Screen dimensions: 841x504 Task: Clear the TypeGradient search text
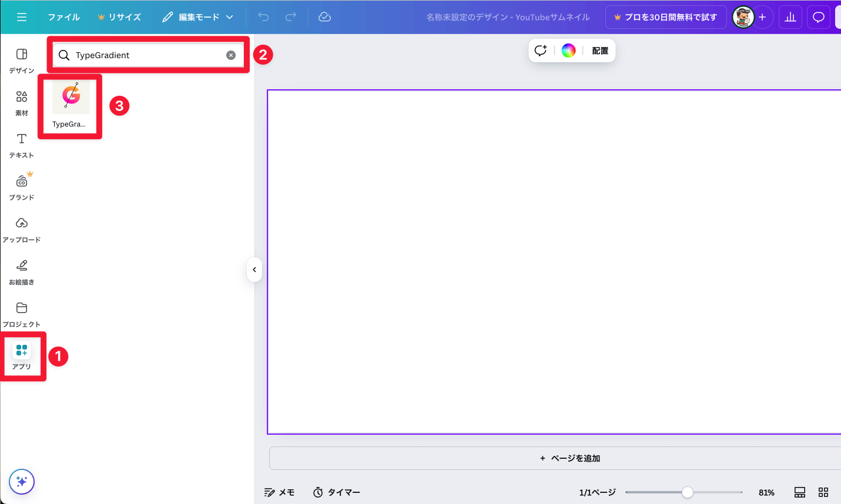(231, 55)
